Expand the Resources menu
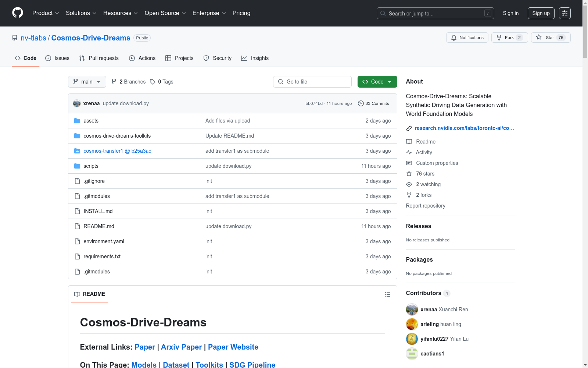The width and height of the screenshot is (588, 368). [x=121, y=13]
